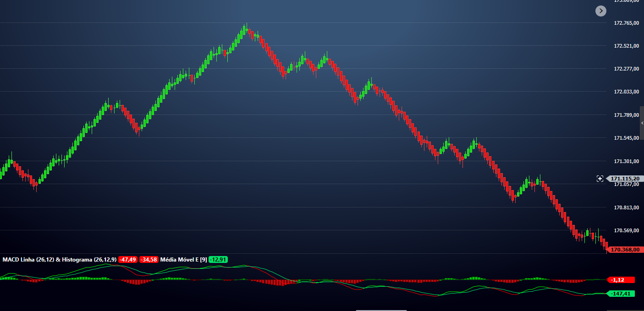Click the crosshair icon beside 171.115,20
The height and width of the screenshot is (311, 644).
click(600, 179)
